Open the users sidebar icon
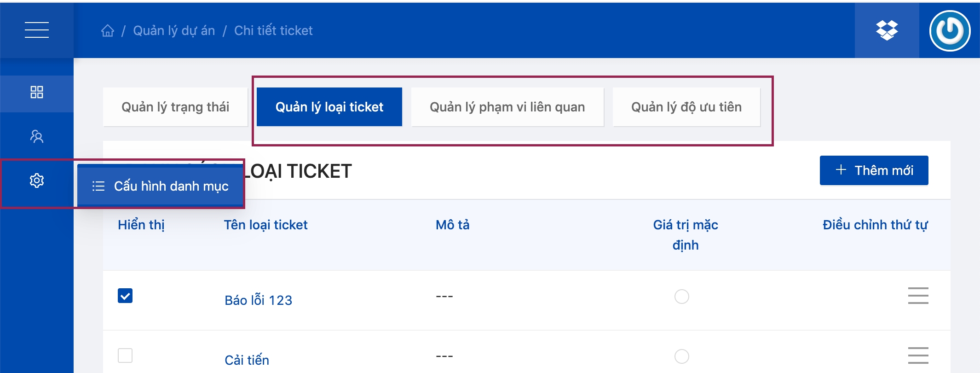980x373 pixels. (37, 136)
